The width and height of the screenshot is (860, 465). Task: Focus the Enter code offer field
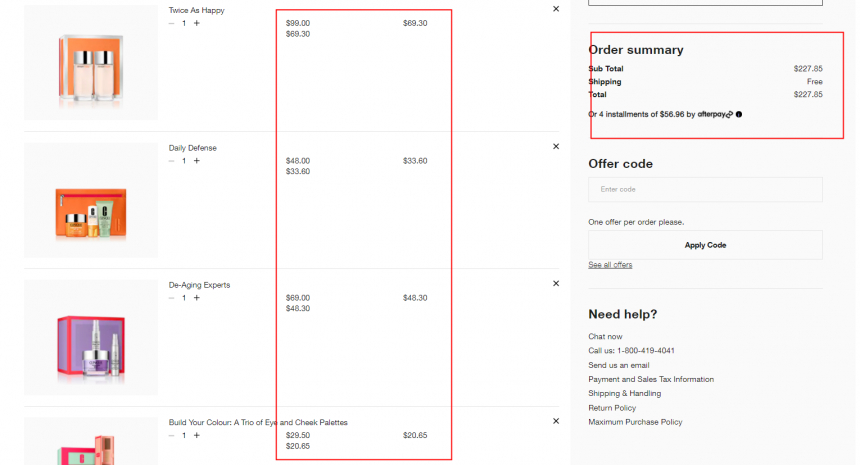click(705, 189)
